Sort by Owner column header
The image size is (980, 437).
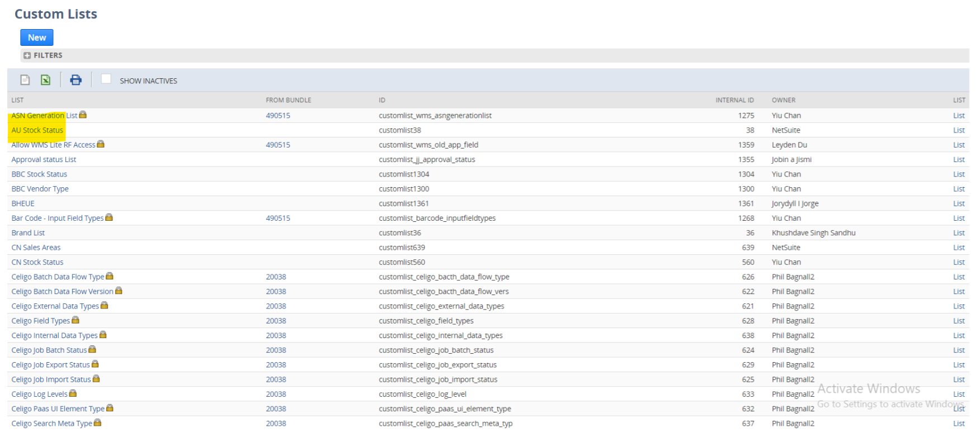coord(783,100)
